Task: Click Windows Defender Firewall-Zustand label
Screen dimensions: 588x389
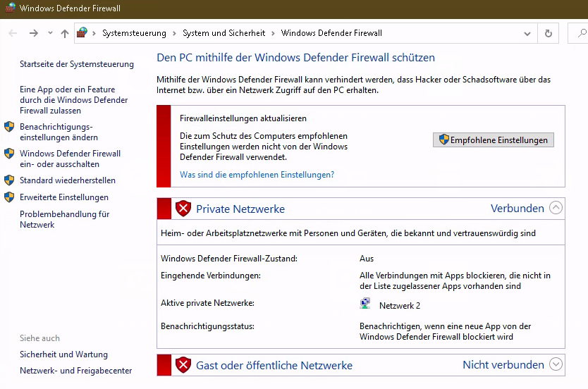Action: (x=228, y=259)
